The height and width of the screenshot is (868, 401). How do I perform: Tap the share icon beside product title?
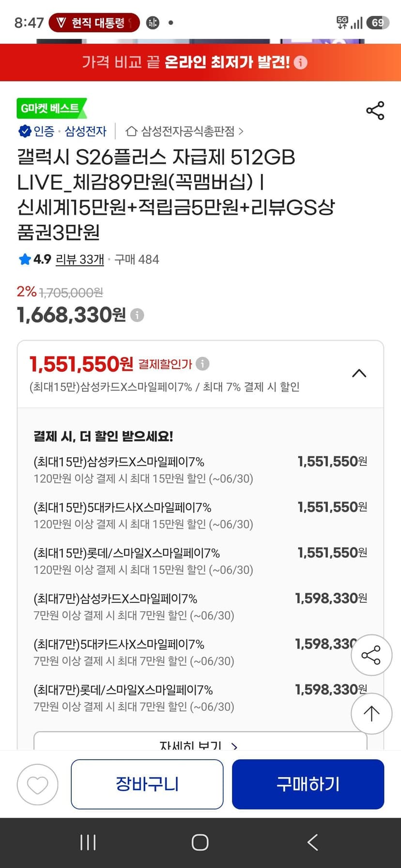click(375, 110)
